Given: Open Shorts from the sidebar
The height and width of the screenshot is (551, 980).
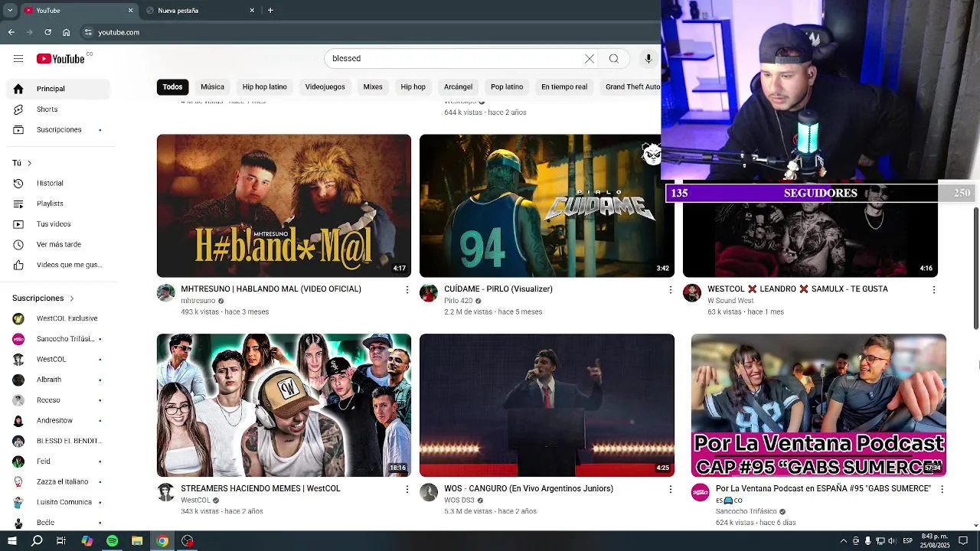Looking at the screenshot, I should tap(58, 109).
